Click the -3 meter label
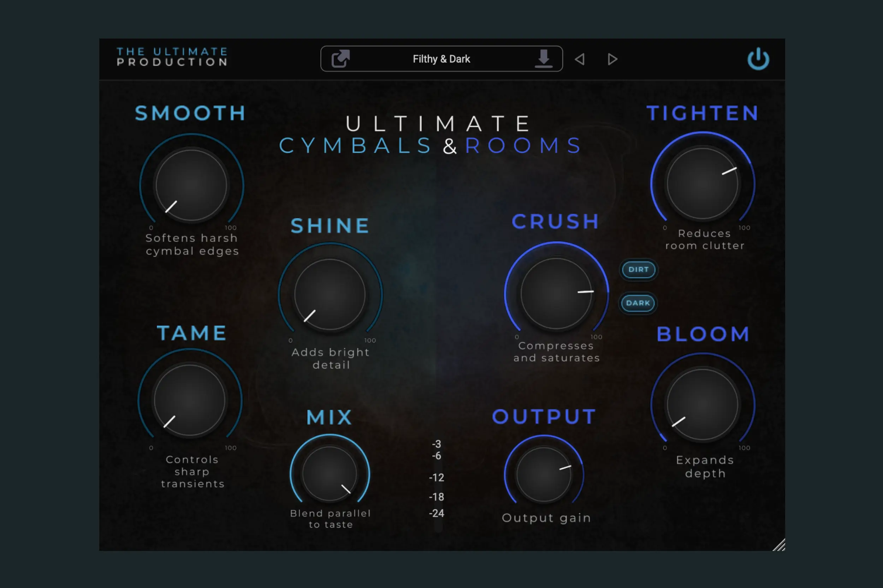The width and height of the screenshot is (883, 588). tap(437, 444)
